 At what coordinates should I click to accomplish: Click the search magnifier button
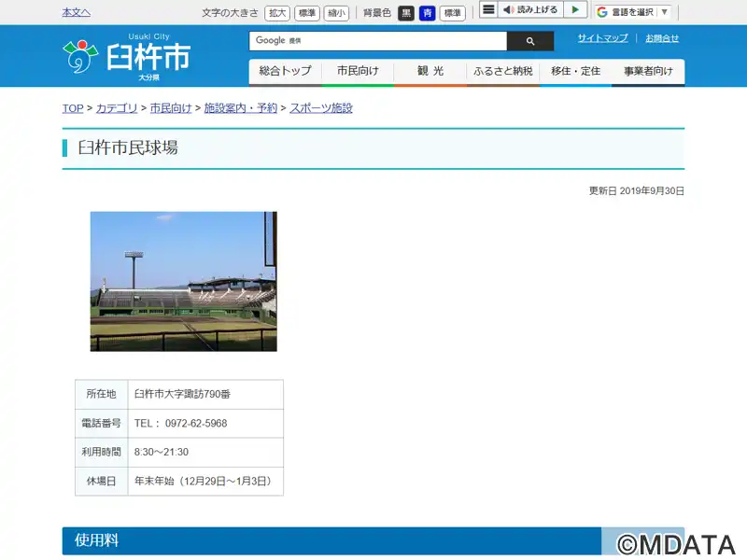point(530,41)
